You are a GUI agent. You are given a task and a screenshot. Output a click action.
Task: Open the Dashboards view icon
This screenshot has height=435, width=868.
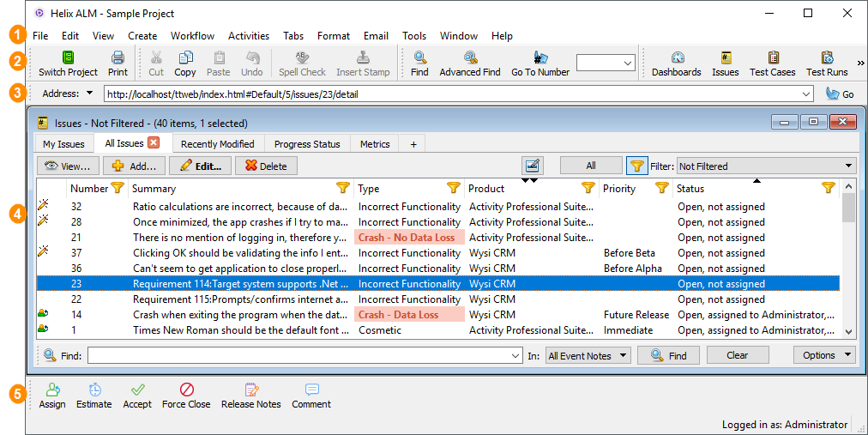pyautogui.click(x=676, y=57)
